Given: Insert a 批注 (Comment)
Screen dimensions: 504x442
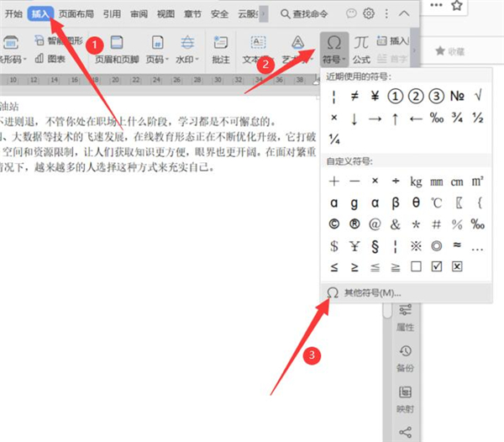Looking at the screenshot, I should click(222, 48).
